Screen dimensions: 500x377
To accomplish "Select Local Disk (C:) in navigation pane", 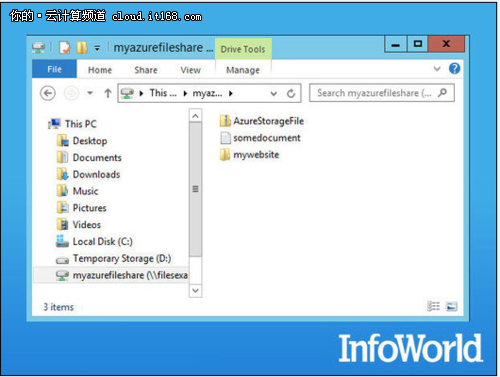I will (103, 241).
